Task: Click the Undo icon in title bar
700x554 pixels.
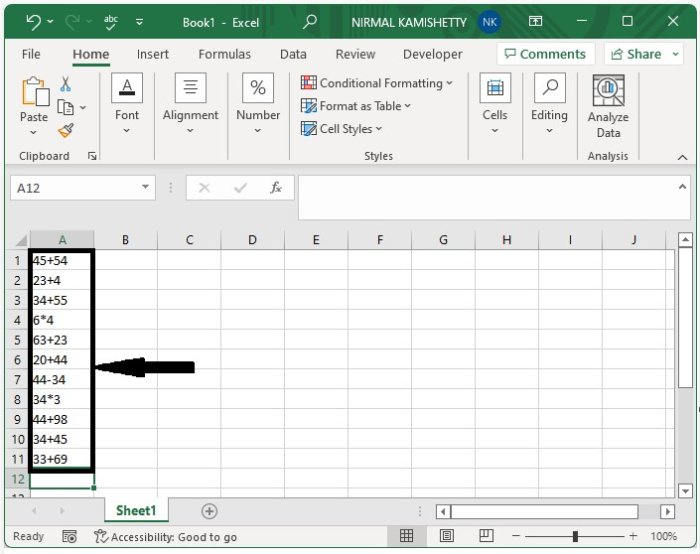Action: coord(33,21)
